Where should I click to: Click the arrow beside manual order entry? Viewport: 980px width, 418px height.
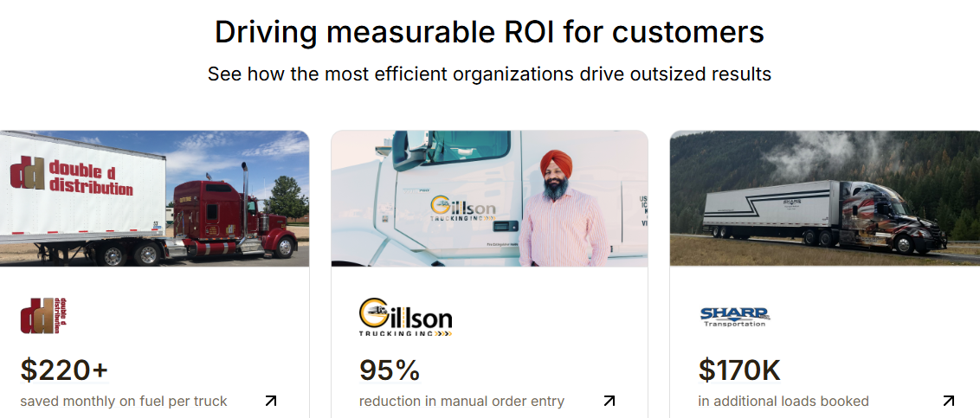pyautogui.click(x=609, y=401)
